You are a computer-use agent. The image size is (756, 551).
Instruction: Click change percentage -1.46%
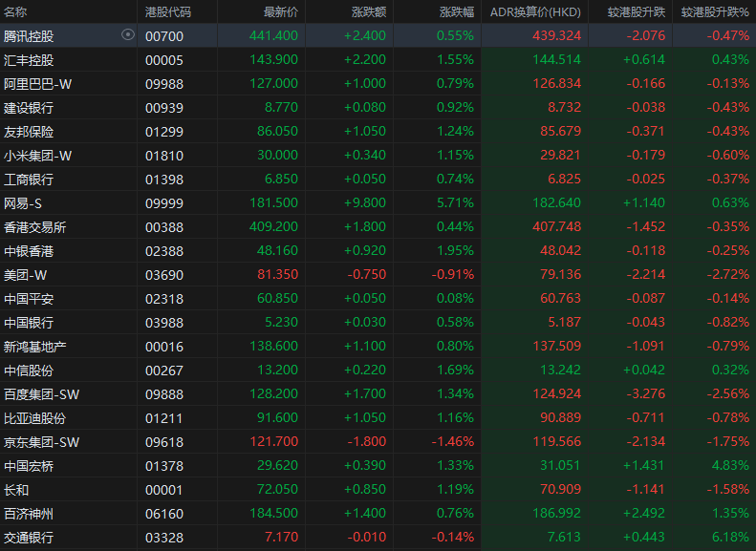coord(453,441)
